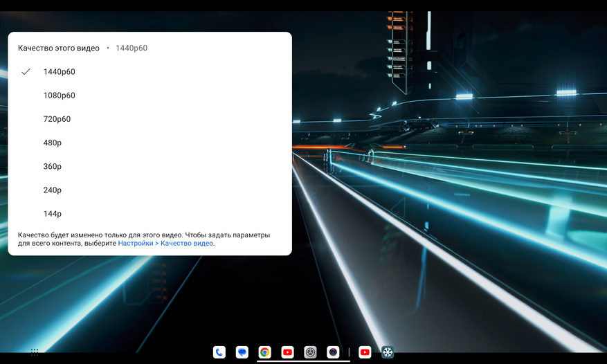607x364 pixels.
Task: Open the Messages app from the dock
Action: (242, 352)
